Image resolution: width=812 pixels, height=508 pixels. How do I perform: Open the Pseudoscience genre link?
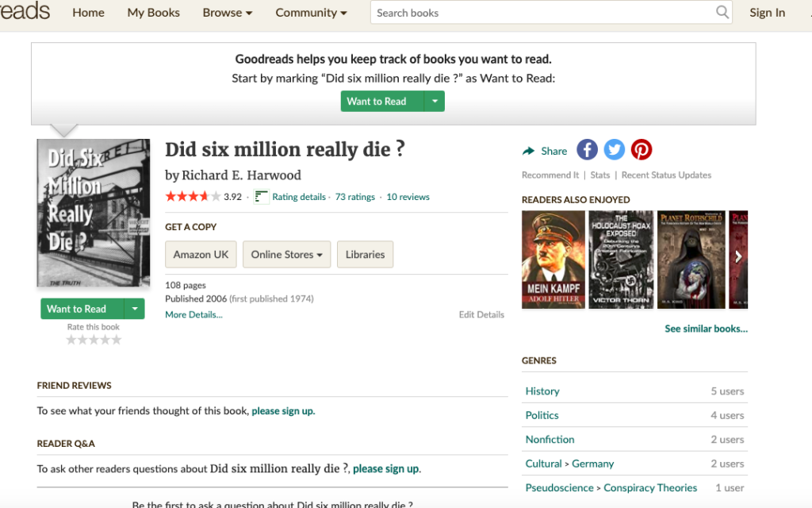coord(559,488)
